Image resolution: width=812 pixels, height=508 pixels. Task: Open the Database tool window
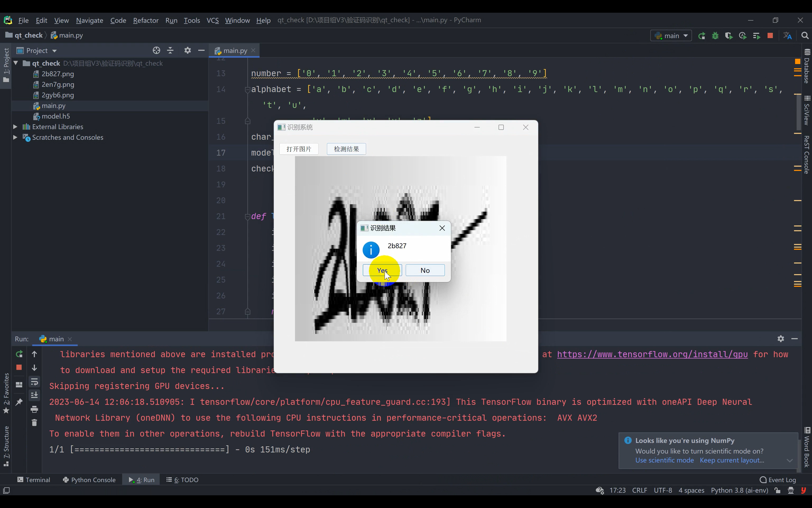807,66
